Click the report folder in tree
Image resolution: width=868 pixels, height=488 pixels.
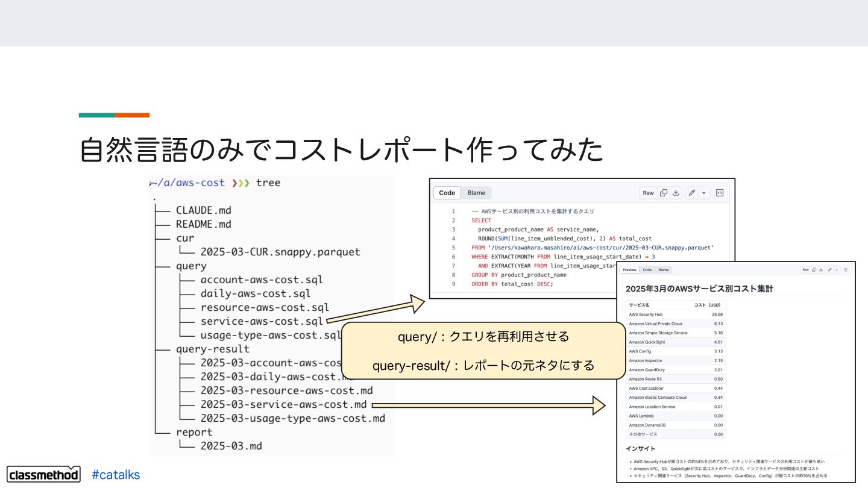click(x=194, y=432)
